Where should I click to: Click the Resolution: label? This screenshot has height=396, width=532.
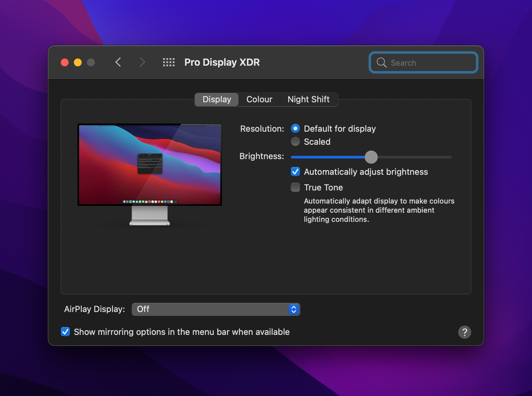(262, 129)
